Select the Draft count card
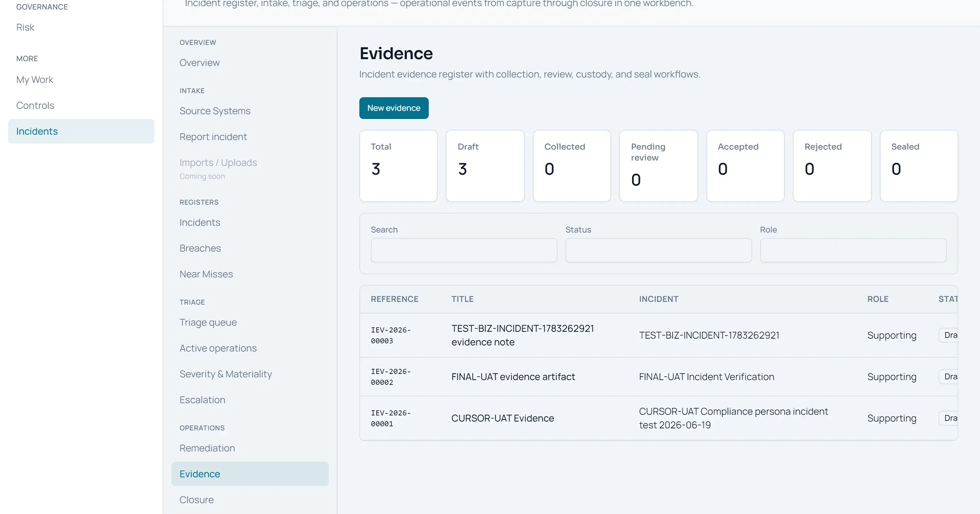Screen dimensions: 980x514 [485, 166]
